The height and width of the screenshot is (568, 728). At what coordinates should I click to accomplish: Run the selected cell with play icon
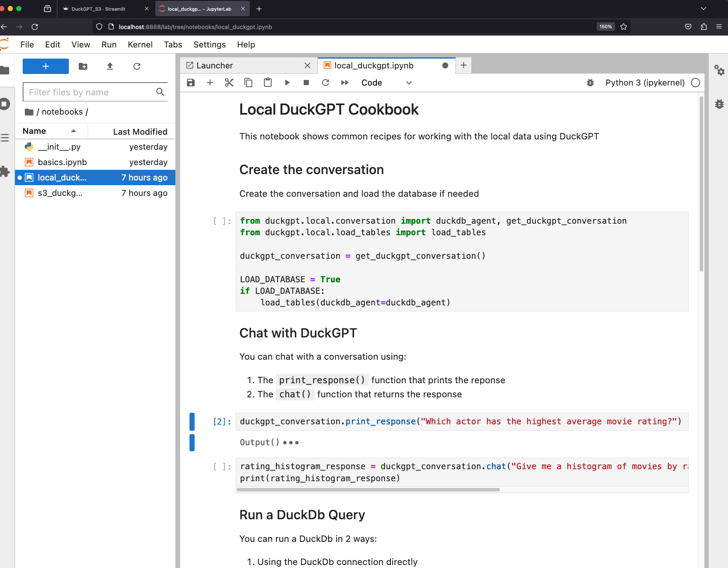[287, 83]
